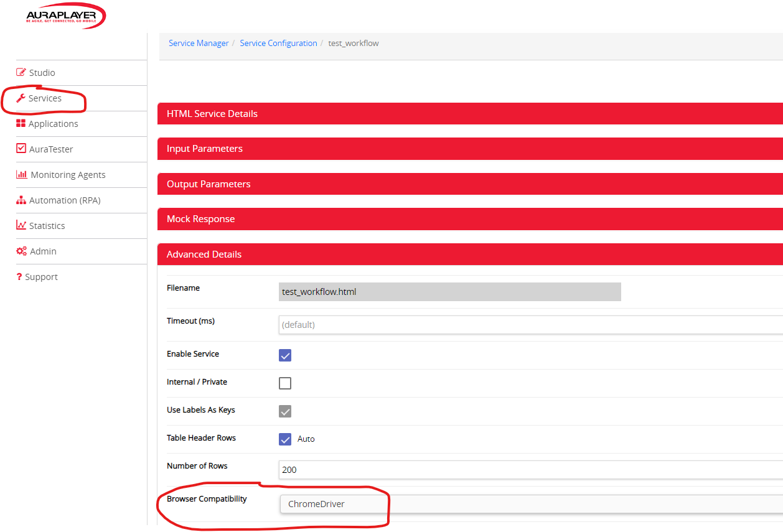Select the Studio sidebar icon
The height and width of the screenshot is (532, 783).
click(x=20, y=72)
